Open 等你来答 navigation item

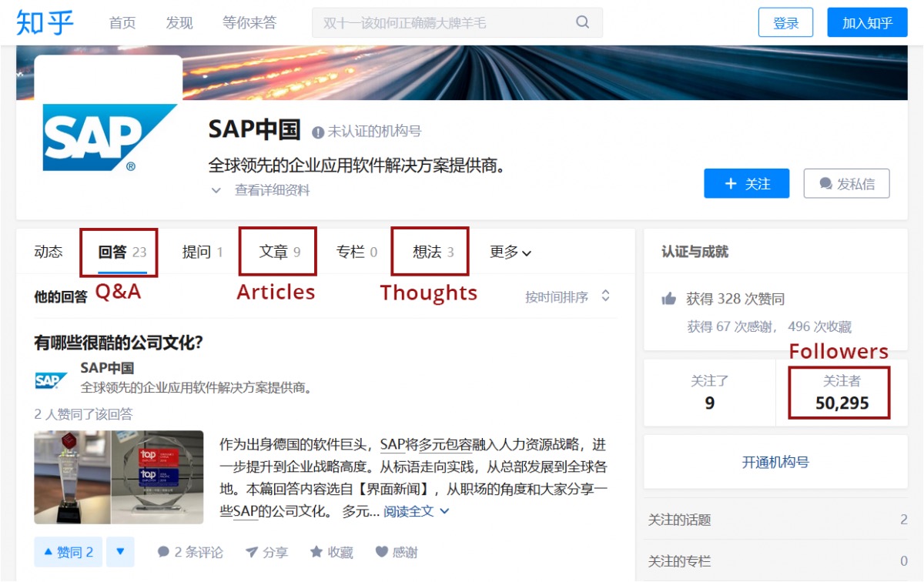tap(249, 22)
